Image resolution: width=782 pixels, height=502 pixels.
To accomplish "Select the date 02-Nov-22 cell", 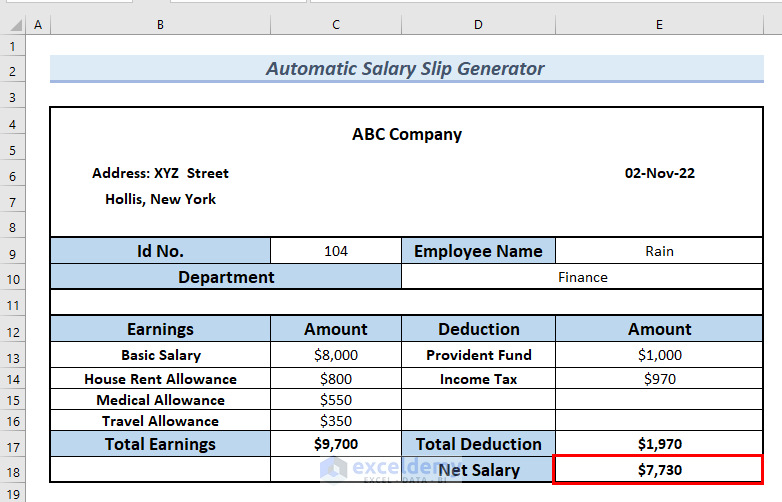I will [x=659, y=173].
